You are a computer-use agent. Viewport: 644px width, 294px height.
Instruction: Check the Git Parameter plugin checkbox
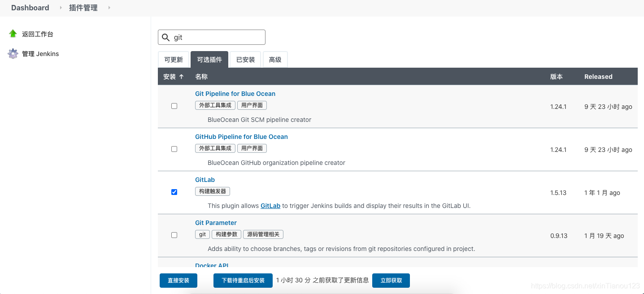pyautogui.click(x=174, y=235)
